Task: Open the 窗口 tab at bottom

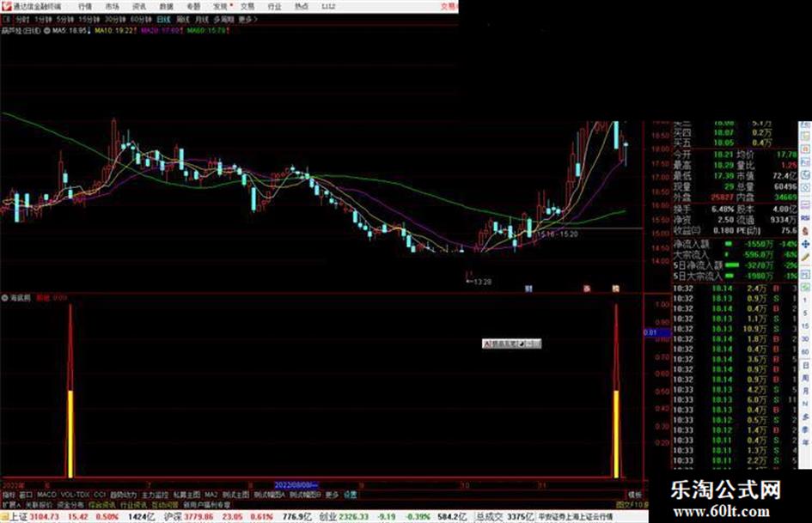Action: click(x=26, y=495)
